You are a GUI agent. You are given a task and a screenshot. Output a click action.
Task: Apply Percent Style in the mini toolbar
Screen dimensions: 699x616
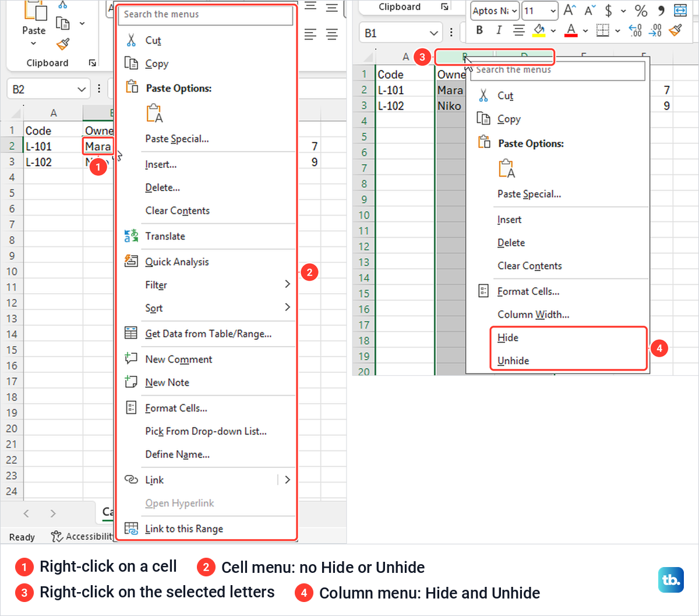pyautogui.click(x=641, y=10)
